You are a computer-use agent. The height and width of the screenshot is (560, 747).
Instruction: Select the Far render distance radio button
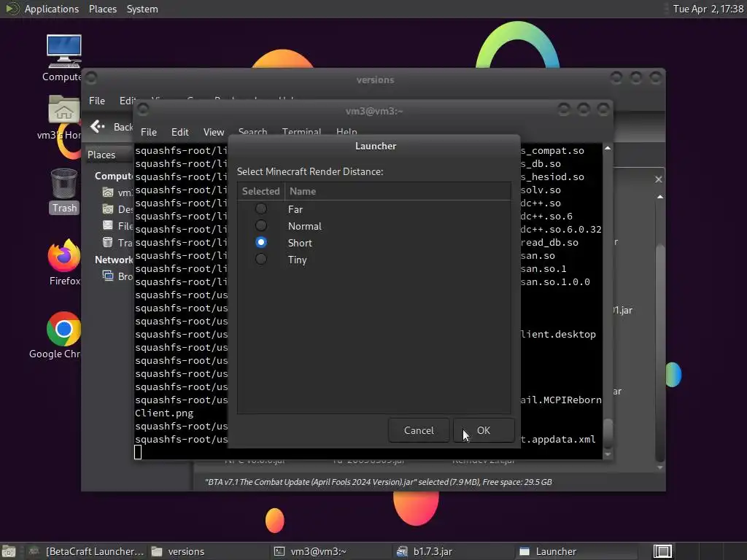coord(261,209)
